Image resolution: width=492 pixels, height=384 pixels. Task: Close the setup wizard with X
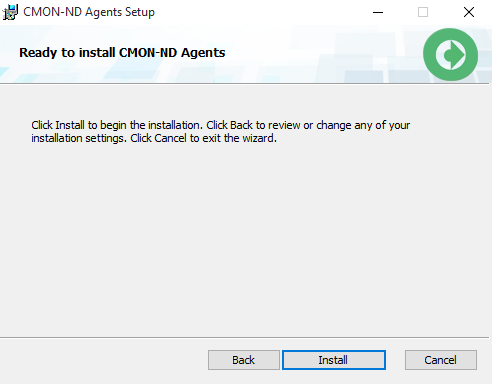pyautogui.click(x=469, y=12)
